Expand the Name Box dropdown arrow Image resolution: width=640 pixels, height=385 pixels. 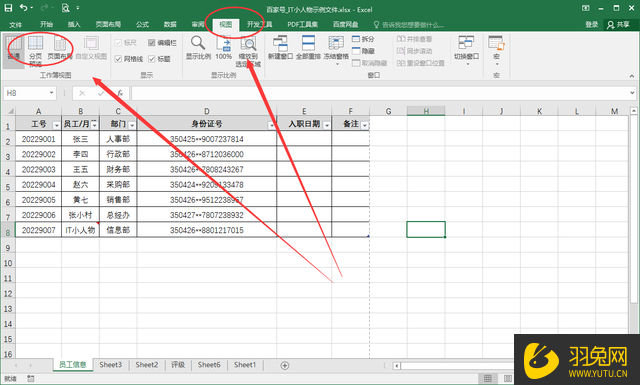tap(51, 93)
